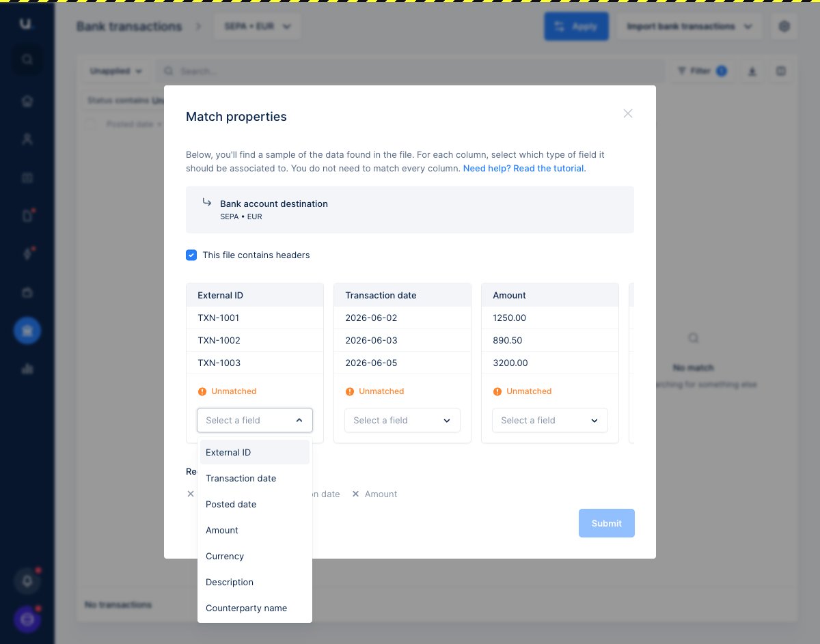Image resolution: width=820 pixels, height=644 pixels.
Task: Click the download export icon
Action: coord(752,71)
